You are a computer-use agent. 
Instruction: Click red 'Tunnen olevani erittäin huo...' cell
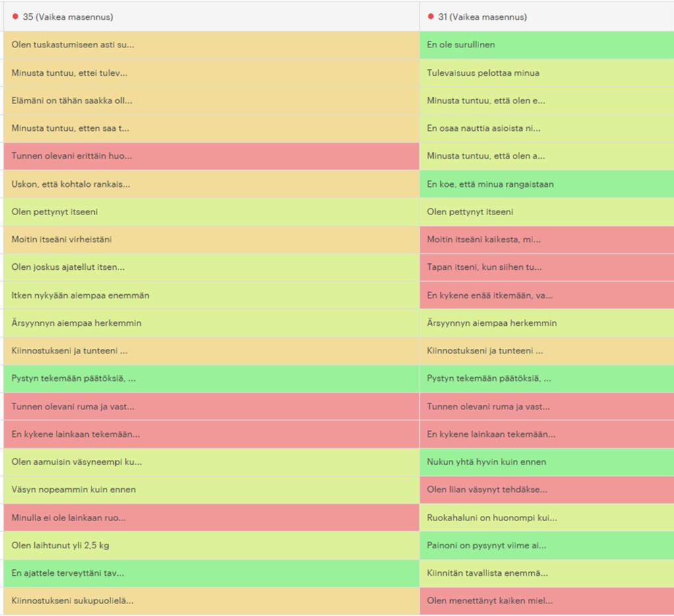pyautogui.click(x=211, y=156)
